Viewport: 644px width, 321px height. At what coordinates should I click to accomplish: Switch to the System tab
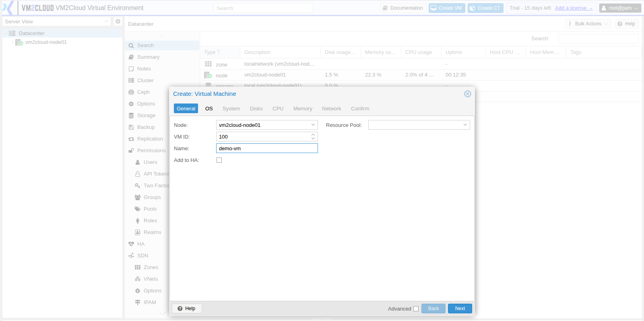click(231, 109)
